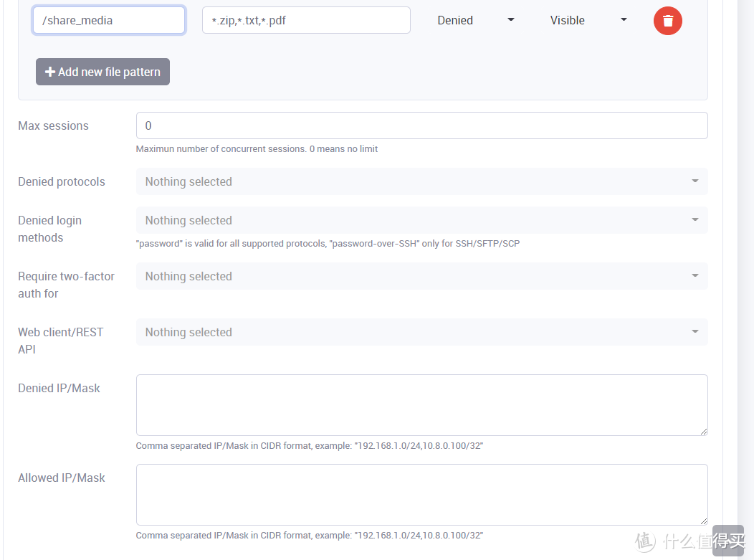Click the password-over-SSH help text

point(328,244)
